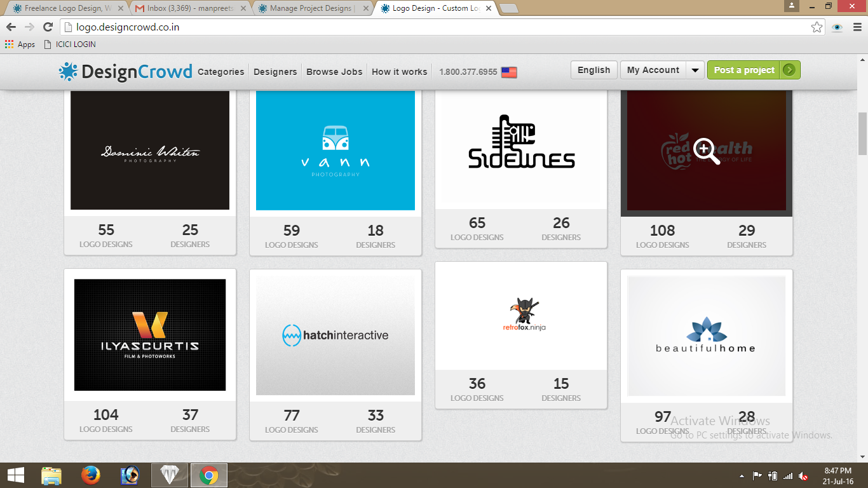Click the page vertical scrollbar thumb
868x488 pixels.
[862, 133]
